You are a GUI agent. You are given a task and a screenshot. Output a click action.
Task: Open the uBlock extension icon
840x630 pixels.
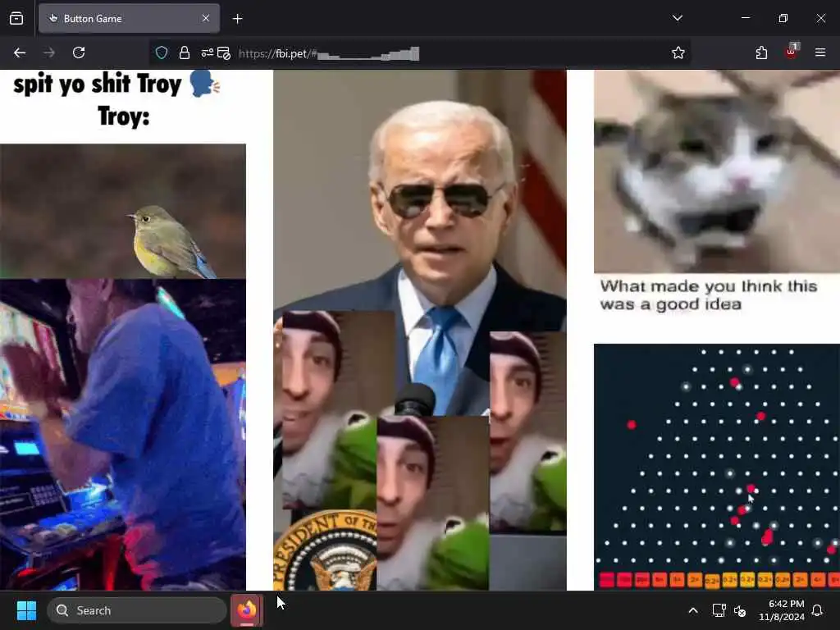(x=792, y=52)
